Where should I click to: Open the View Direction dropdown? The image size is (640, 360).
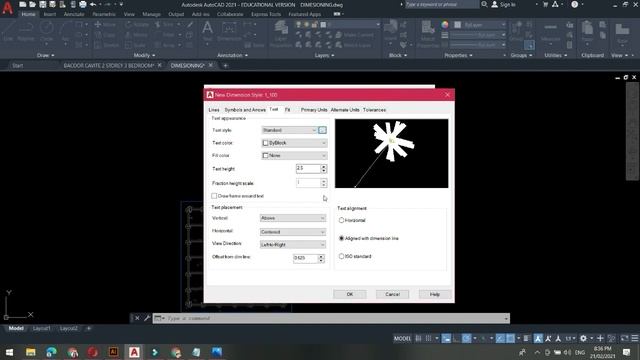point(293,244)
